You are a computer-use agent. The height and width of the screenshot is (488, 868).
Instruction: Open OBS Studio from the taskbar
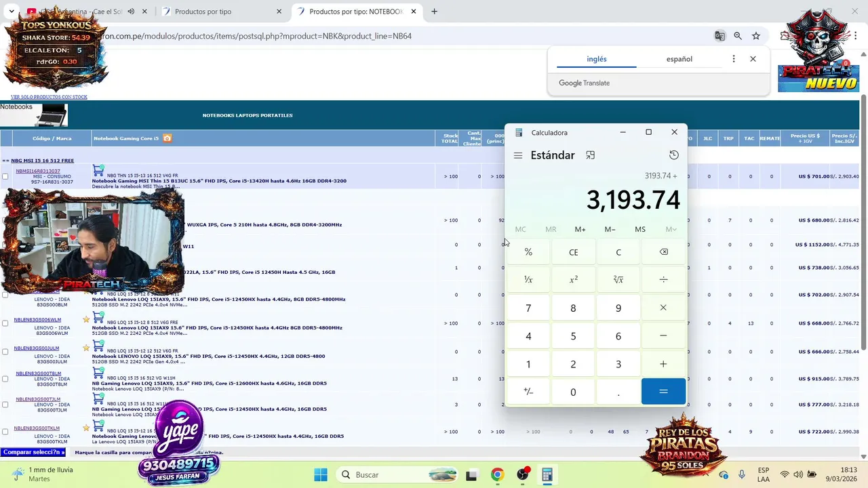coord(522,474)
